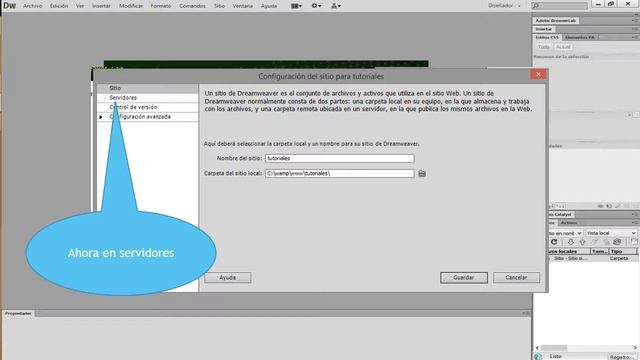Click the new CSS rule icon
Screen dimensions: 640x360
(x=609, y=206)
